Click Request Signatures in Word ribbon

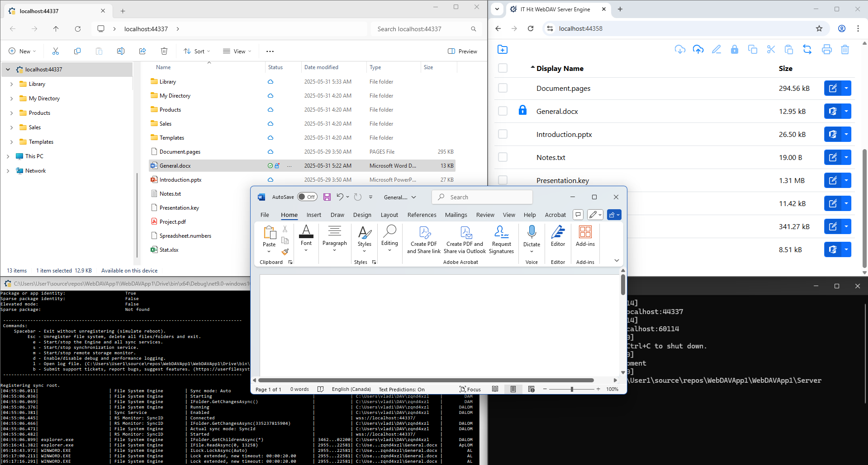coord(501,240)
